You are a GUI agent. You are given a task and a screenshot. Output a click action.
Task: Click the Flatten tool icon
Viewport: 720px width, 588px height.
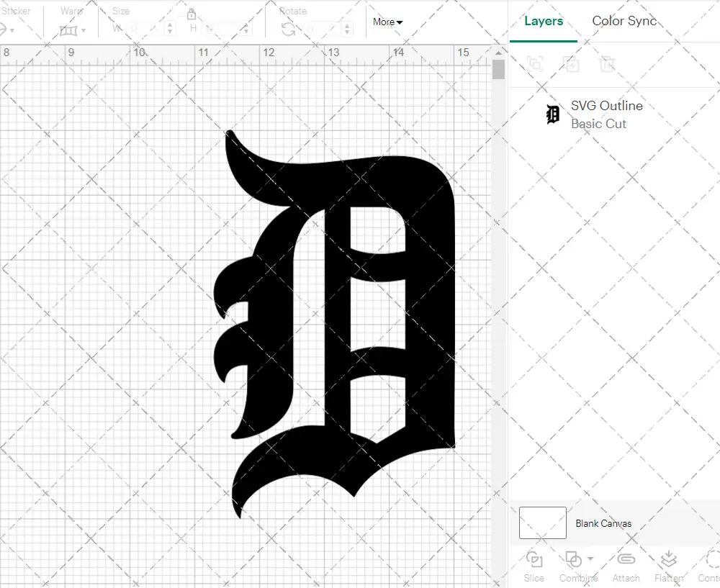(669, 559)
